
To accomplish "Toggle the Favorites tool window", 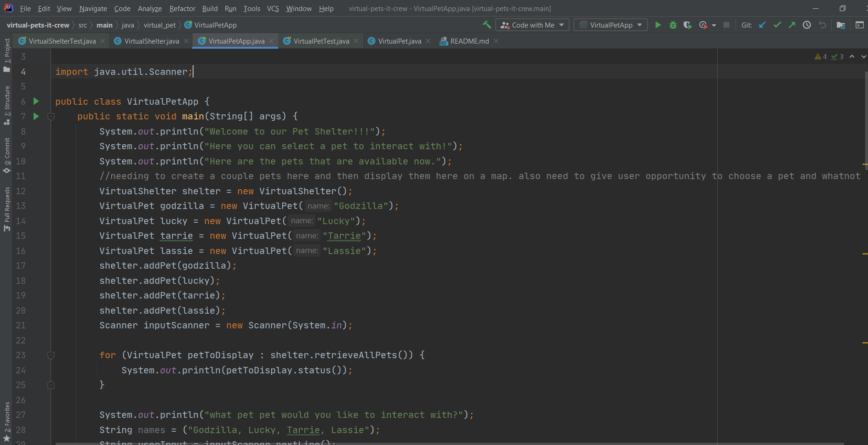I will [x=6, y=422].
